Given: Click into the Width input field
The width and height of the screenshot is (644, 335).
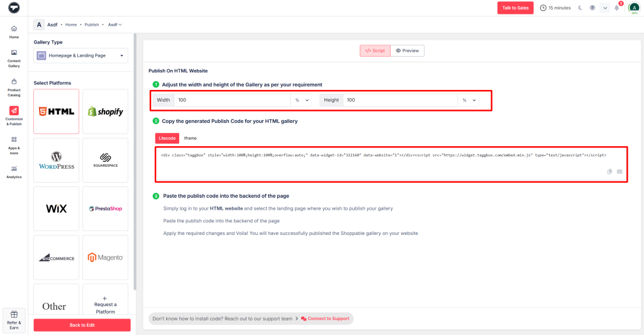Looking at the screenshot, I should point(231,100).
